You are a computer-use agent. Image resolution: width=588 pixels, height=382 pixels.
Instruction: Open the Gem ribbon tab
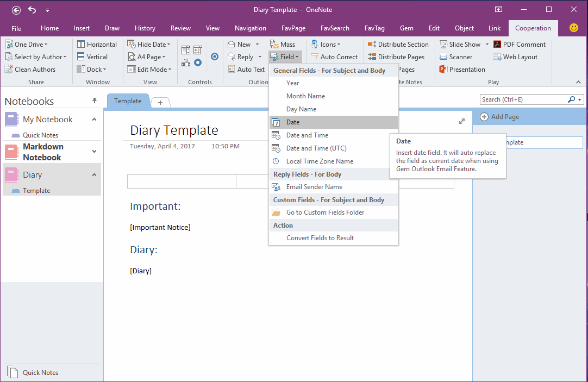coord(406,28)
